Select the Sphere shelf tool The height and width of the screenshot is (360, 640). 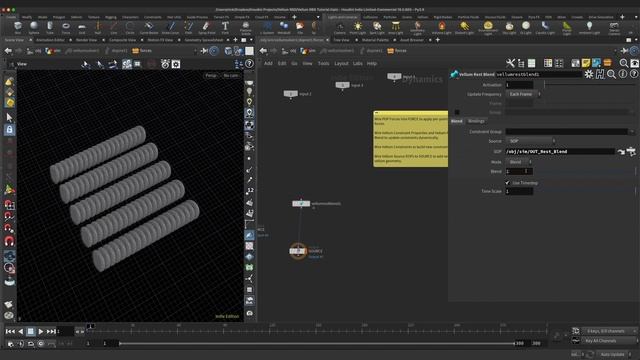click(x=34, y=28)
